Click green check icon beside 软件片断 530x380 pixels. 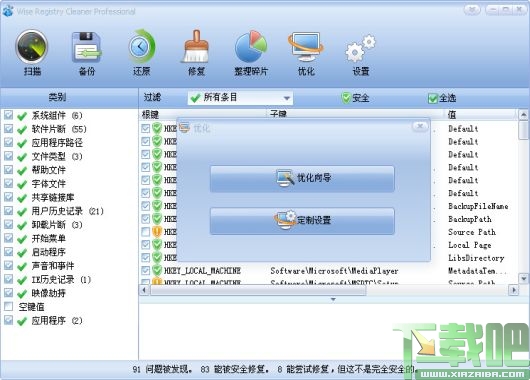pos(22,129)
